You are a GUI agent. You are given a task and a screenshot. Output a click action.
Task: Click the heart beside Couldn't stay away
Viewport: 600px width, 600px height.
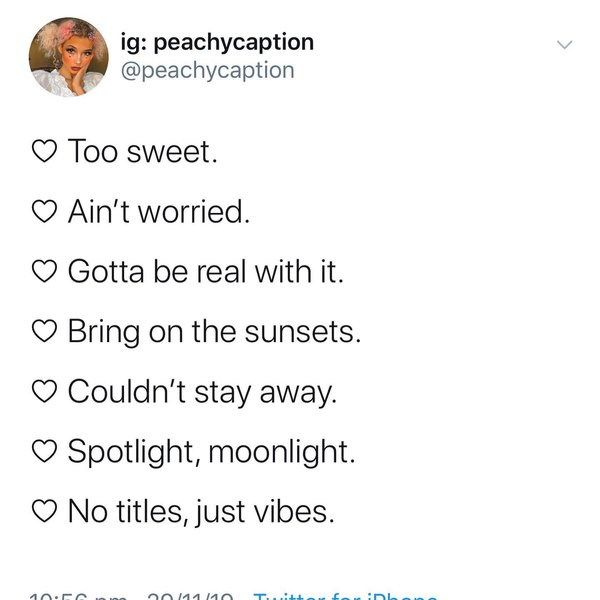[45, 392]
